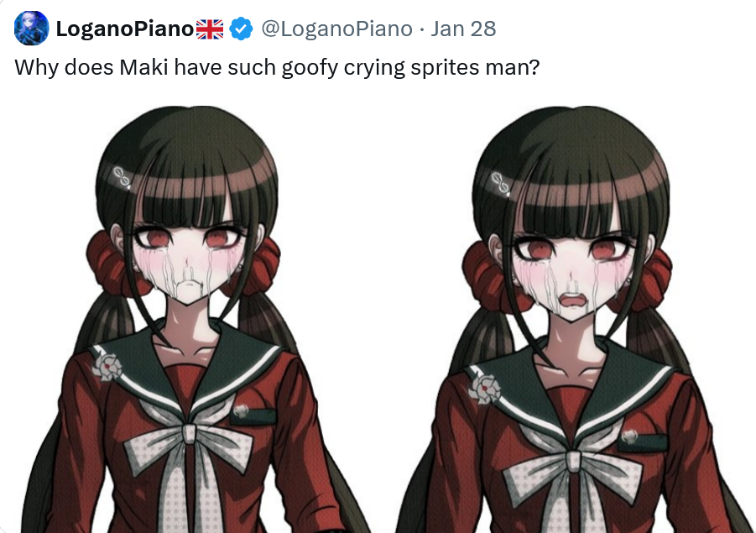Click the hair clip on left sprite
The height and width of the screenshot is (533, 756).
(122, 176)
